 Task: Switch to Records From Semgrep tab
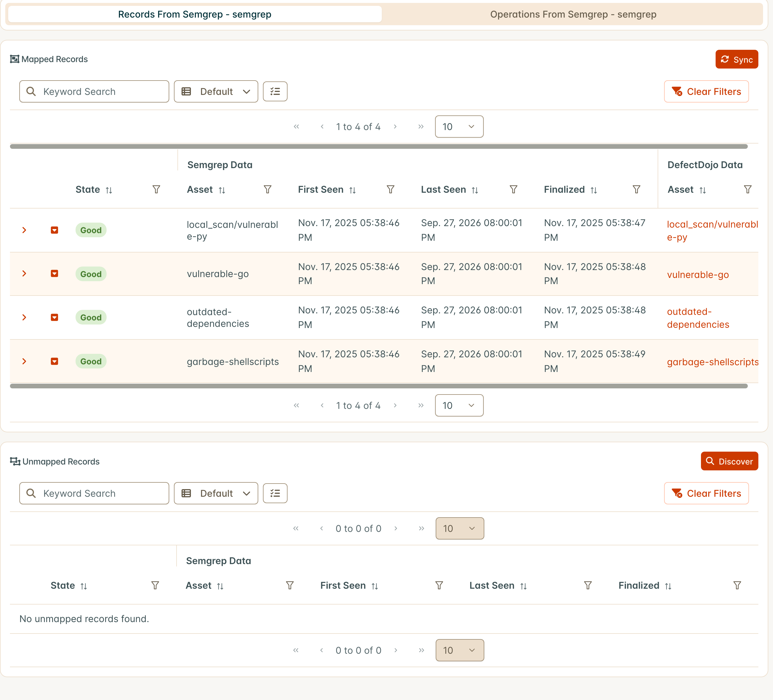coord(195,14)
